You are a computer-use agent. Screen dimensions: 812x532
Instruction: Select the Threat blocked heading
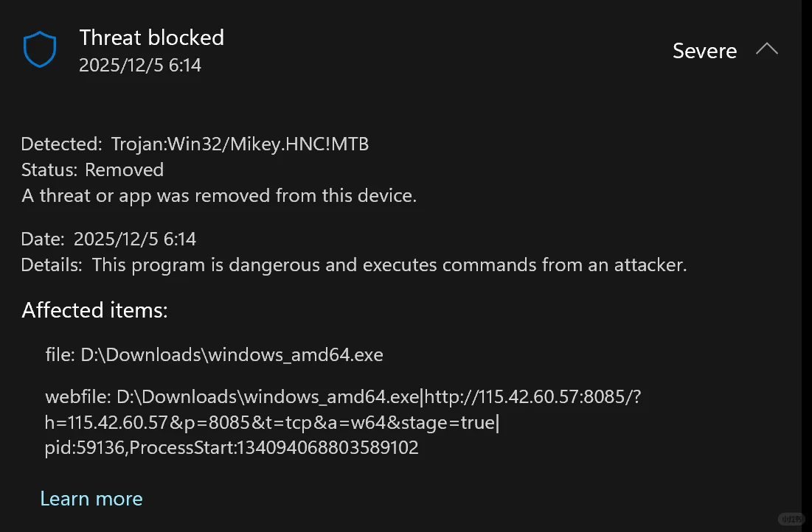click(x=151, y=38)
